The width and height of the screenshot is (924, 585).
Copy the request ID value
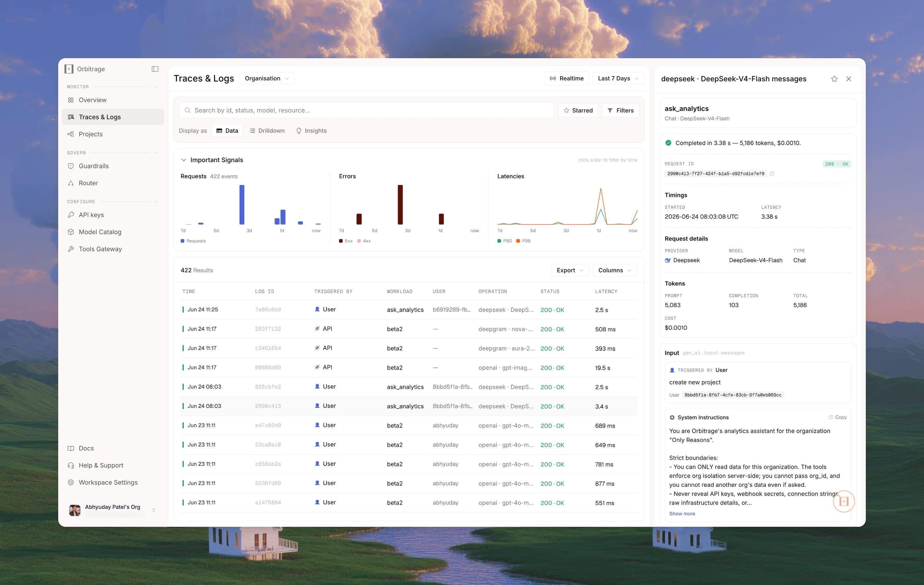tap(772, 174)
